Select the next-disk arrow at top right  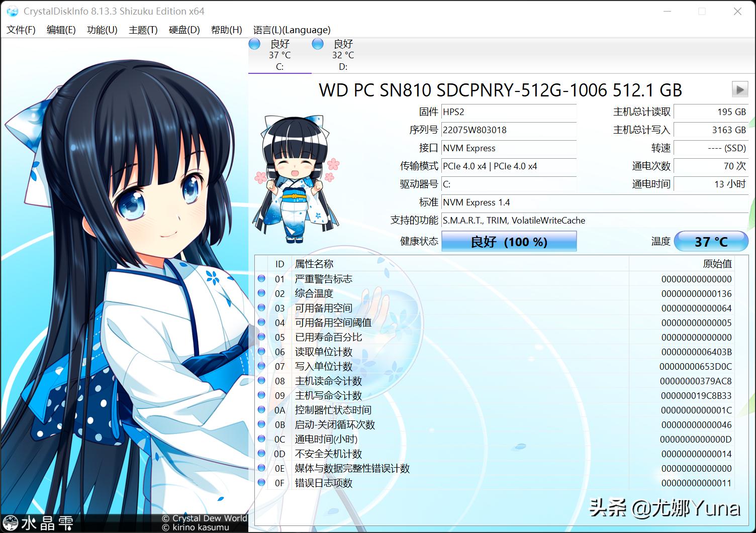[739, 89]
